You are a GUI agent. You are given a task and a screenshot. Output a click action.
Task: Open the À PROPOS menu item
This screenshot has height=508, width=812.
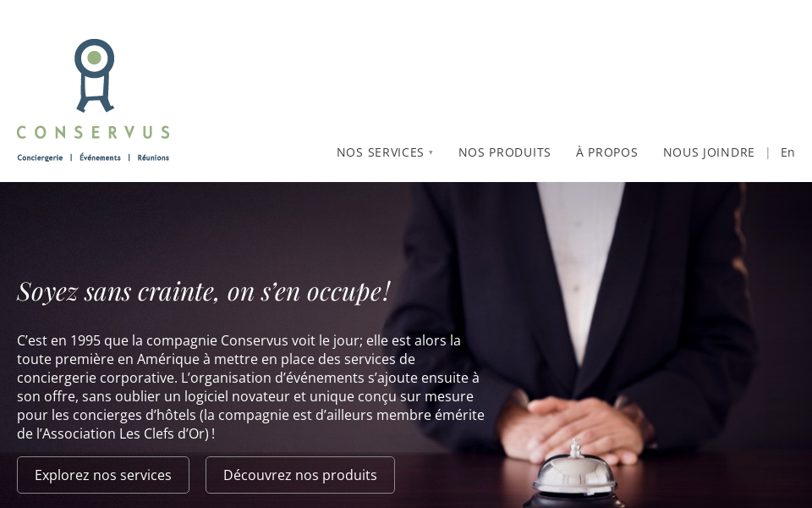point(607,152)
